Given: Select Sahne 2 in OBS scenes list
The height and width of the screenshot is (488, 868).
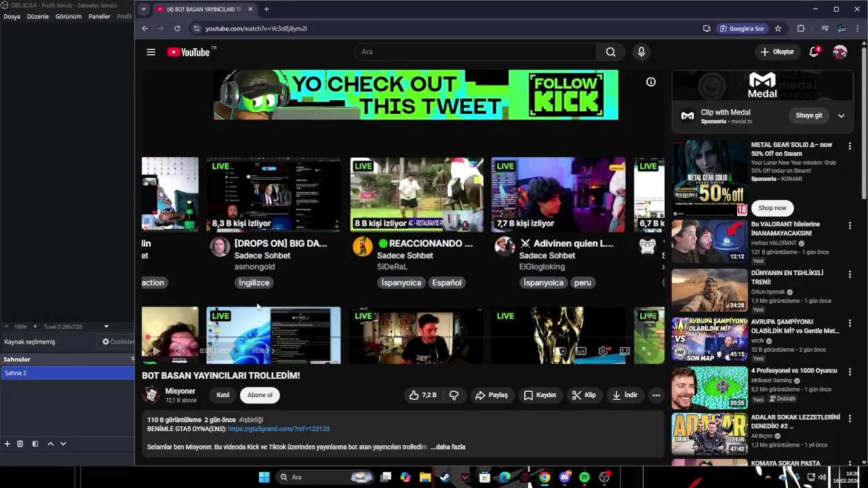Looking at the screenshot, I should pos(68,373).
